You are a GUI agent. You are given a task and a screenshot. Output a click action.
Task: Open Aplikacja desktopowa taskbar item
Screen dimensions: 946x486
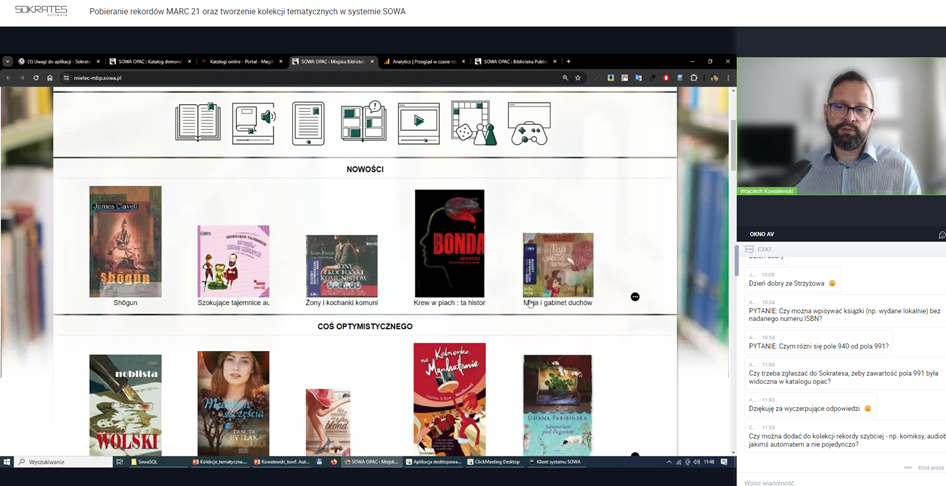[433, 462]
